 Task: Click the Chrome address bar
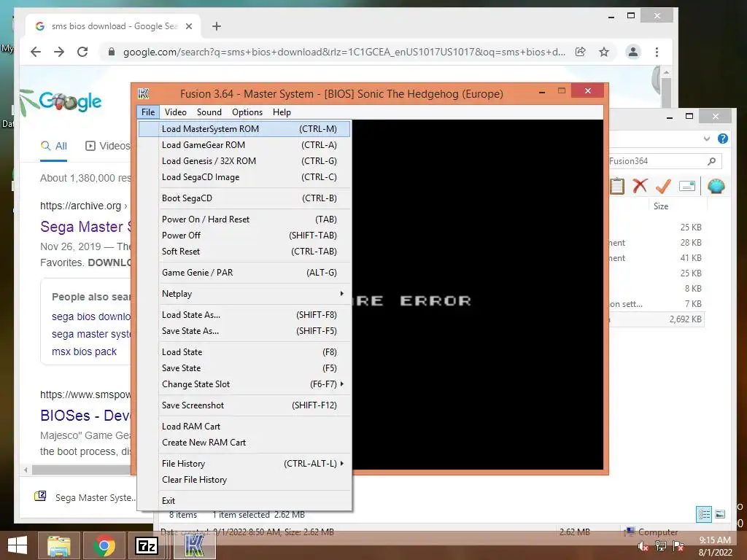click(343, 52)
